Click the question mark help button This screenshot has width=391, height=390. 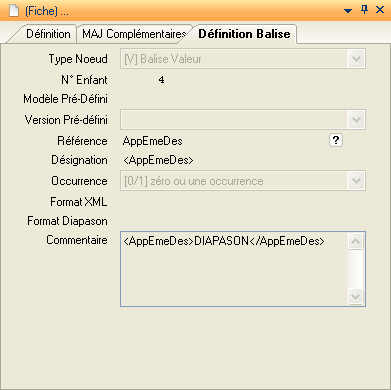click(336, 140)
